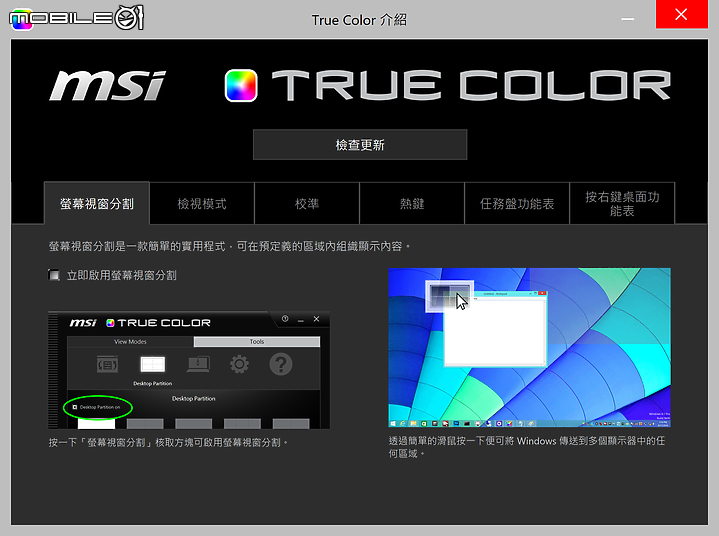This screenshot has width=719, height=536.
Task: Click the 檢查更新 button
Action: tap(360, 145)
